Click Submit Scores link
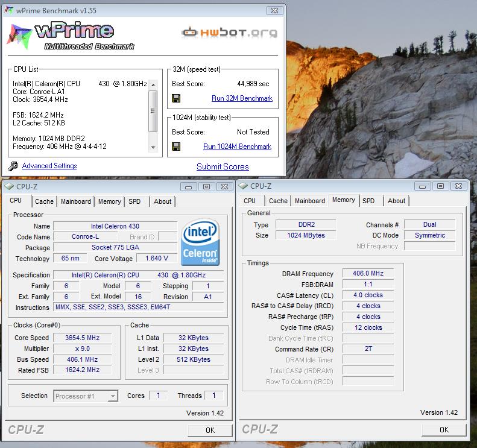Viewport: 477px width, 448px height. point(223,166)
